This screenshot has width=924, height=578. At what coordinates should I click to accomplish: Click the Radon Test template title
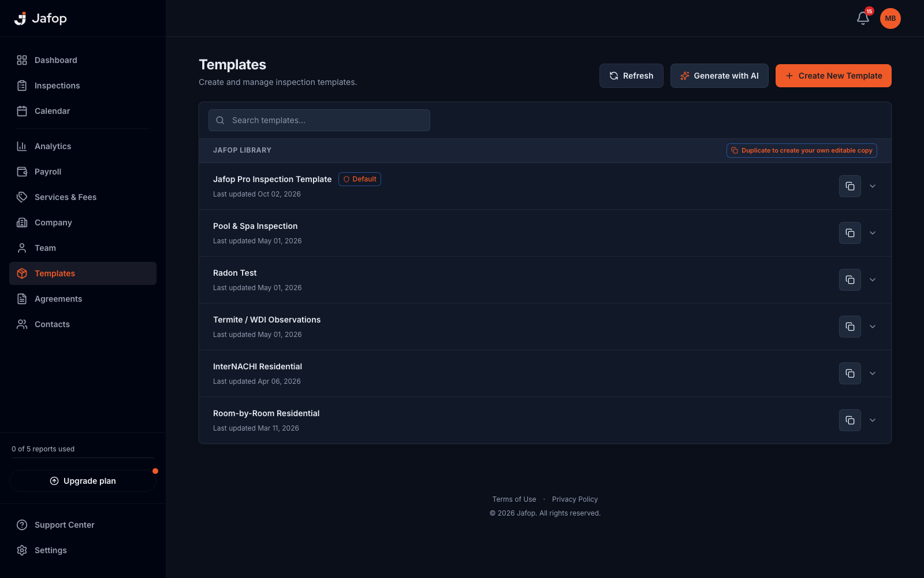234,273
